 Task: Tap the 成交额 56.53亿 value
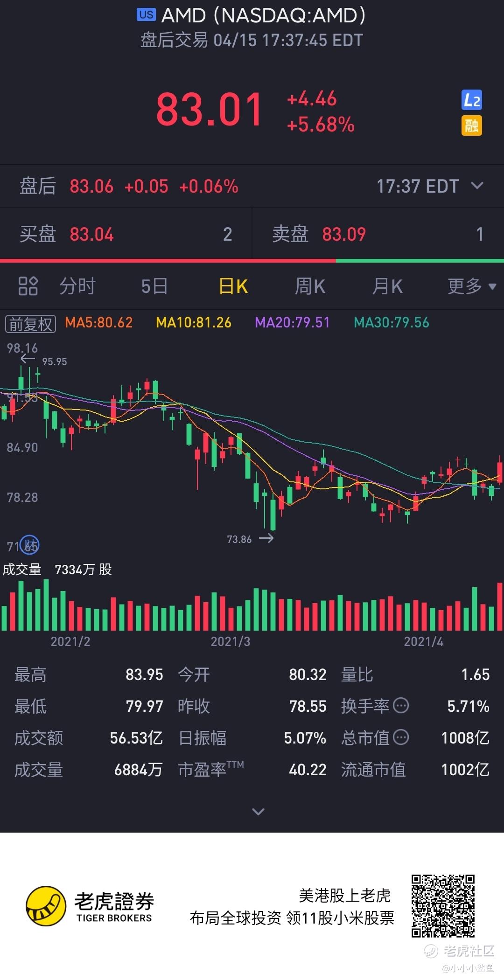[136, 738]
